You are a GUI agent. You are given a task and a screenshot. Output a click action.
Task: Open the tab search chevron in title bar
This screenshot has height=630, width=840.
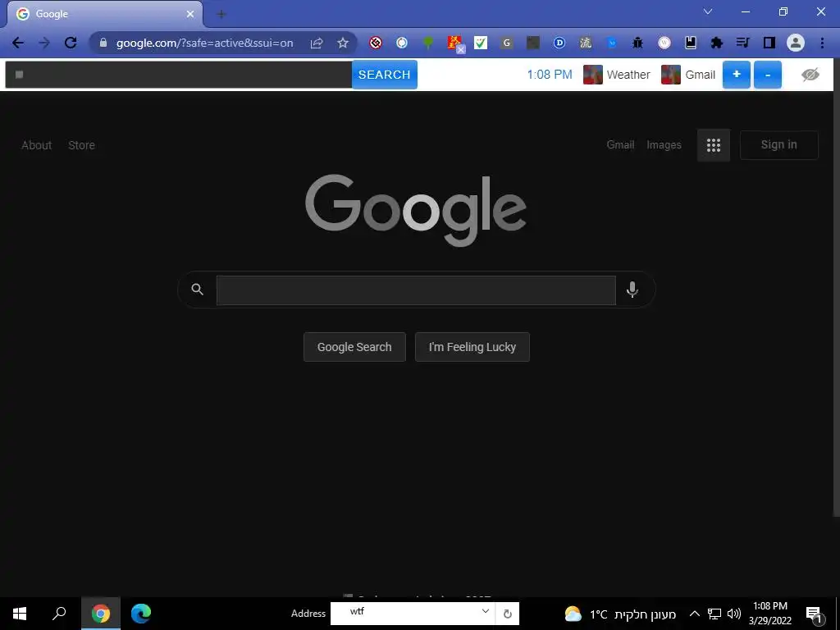(708, 11)
